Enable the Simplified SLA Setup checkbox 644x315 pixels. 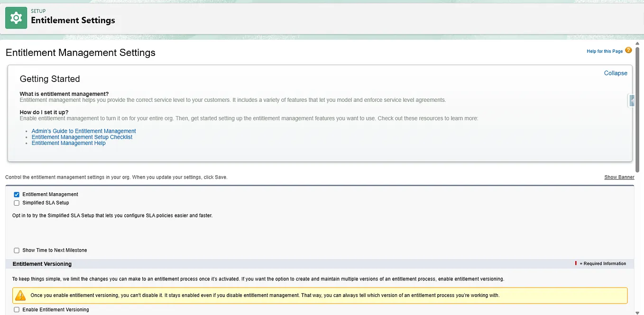(17, 203)
